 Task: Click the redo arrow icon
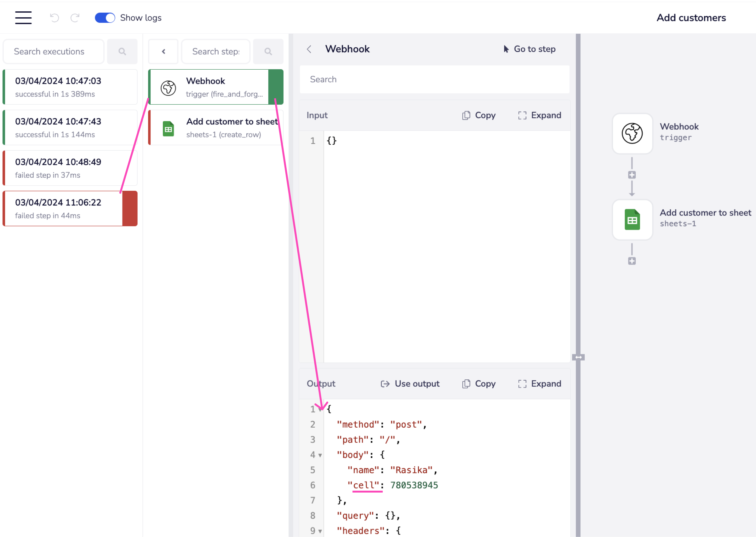[x=75, y=18]
